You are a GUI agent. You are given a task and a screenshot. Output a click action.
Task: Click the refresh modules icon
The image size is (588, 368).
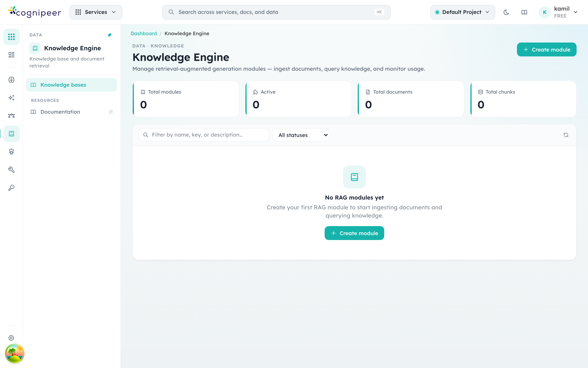point(566,135)
